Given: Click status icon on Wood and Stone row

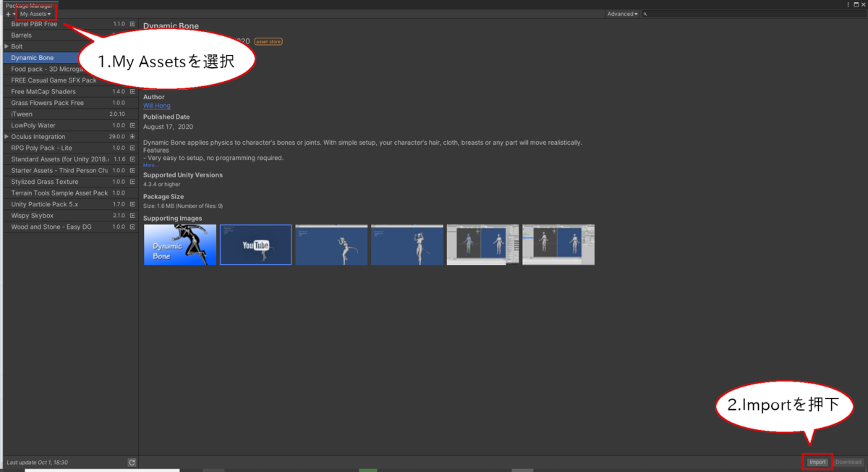Looking at the screenshot, I should (132, 227).
